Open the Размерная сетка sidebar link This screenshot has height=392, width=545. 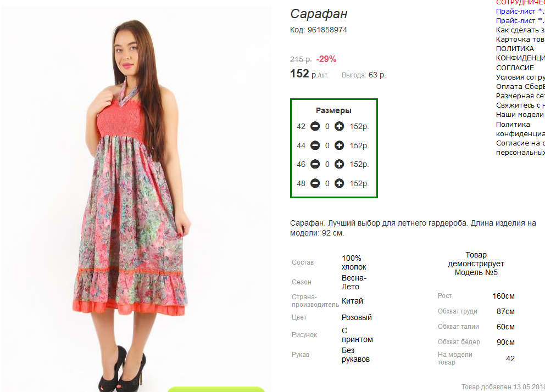tap(520, 96)
